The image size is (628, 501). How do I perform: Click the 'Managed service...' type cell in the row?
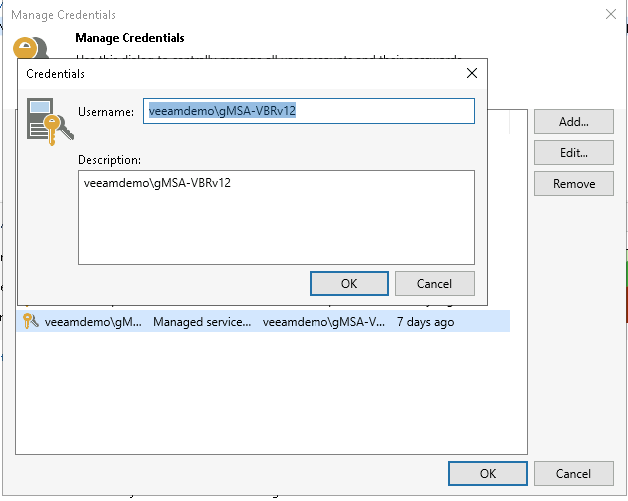pyautogui.click(x=201, y=322)
